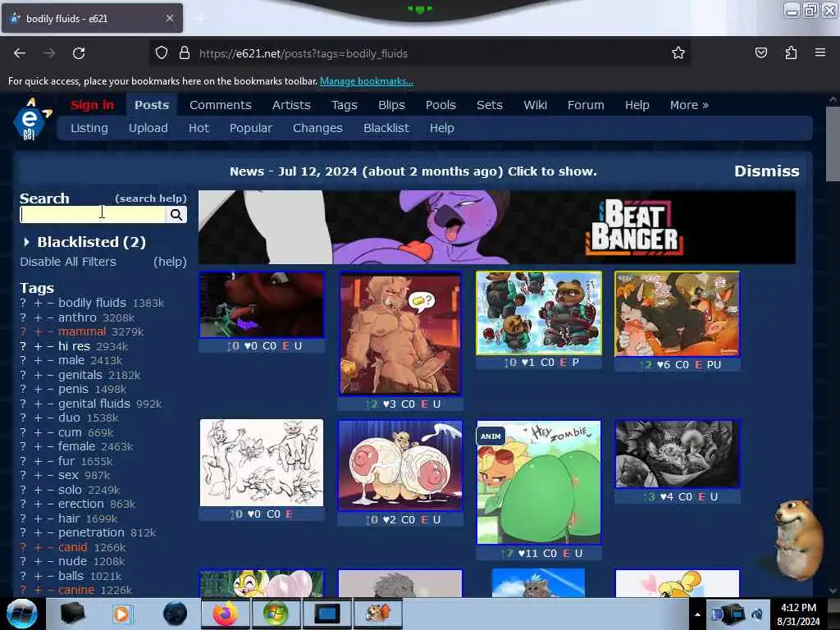The image size is (840, 630).
Task: Open the Changes submenu link
Action: tap(317, 128)
